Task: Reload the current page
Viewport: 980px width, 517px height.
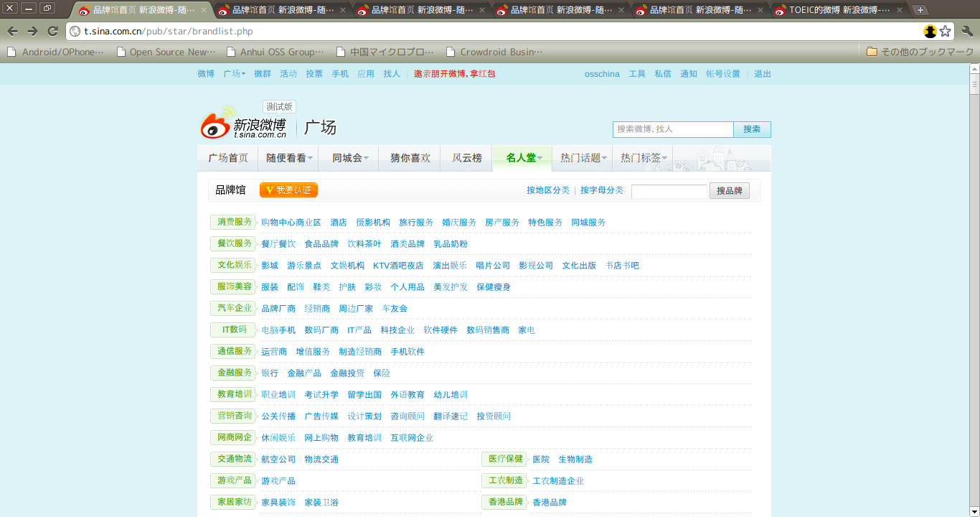Action: tap(52, 31)
